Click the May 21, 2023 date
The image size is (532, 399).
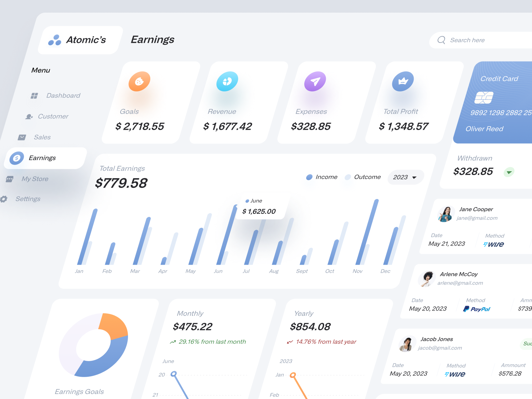[447, 244]
